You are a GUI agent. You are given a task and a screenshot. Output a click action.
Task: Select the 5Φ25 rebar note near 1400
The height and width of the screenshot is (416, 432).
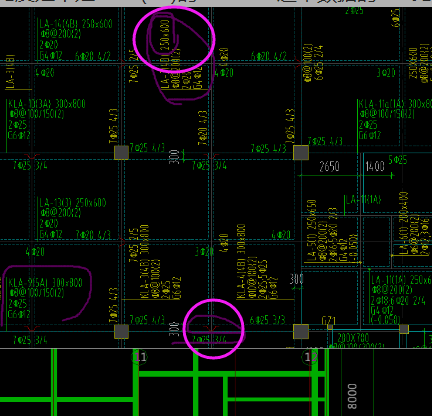(x=398, y=160)
